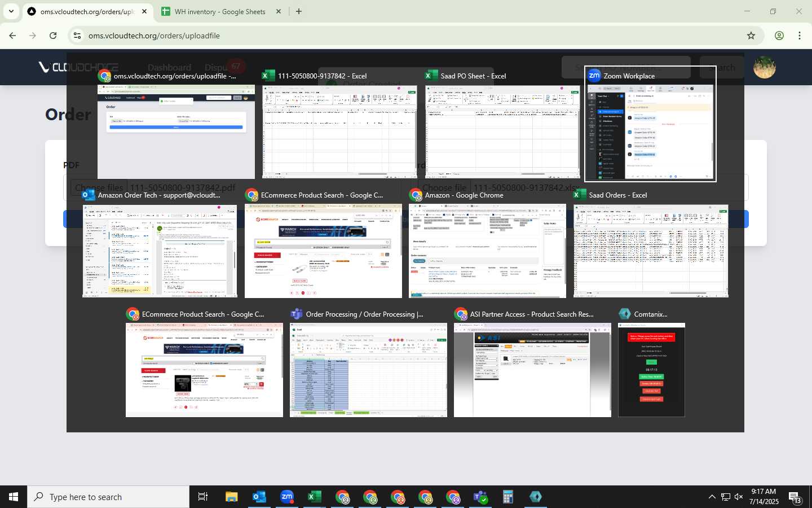The height and width of the screenshot is (508, 812).
Task: Open File Explorer from the taskbar
Action: tap(232, 497)
